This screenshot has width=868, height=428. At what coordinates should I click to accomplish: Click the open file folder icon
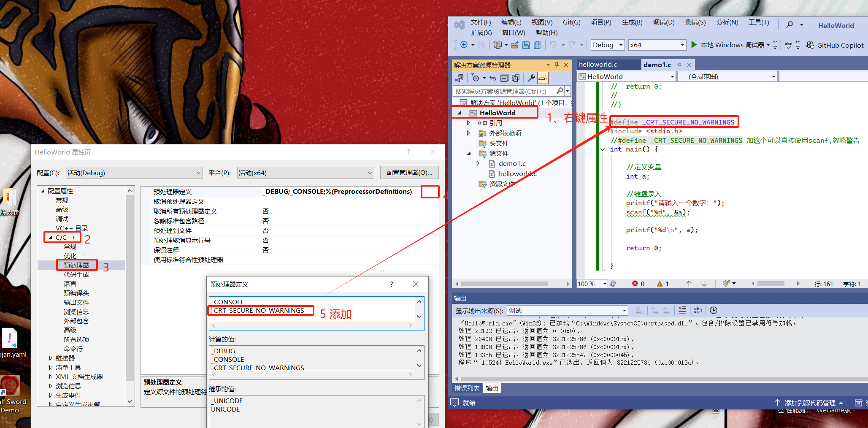tap(515, 45)
